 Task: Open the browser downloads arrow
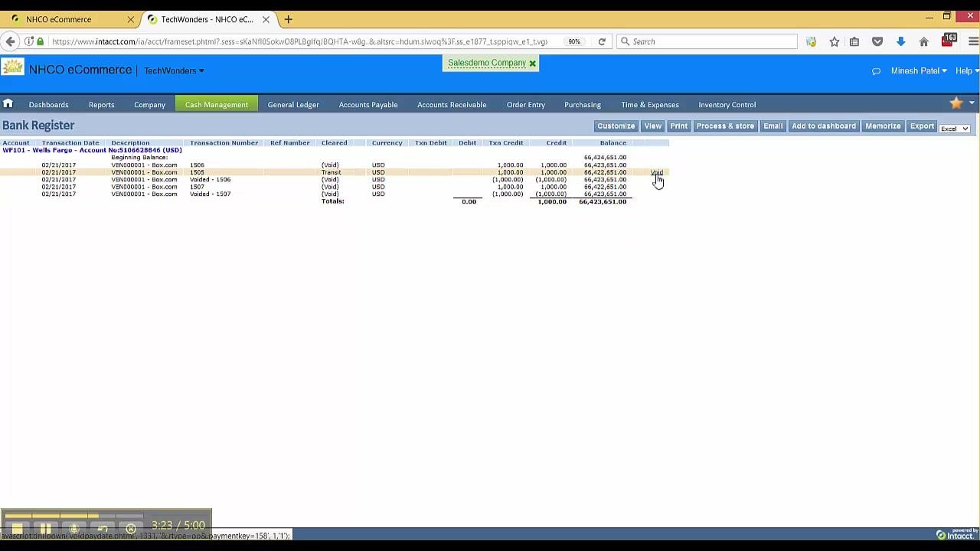(x=900, y=41)
